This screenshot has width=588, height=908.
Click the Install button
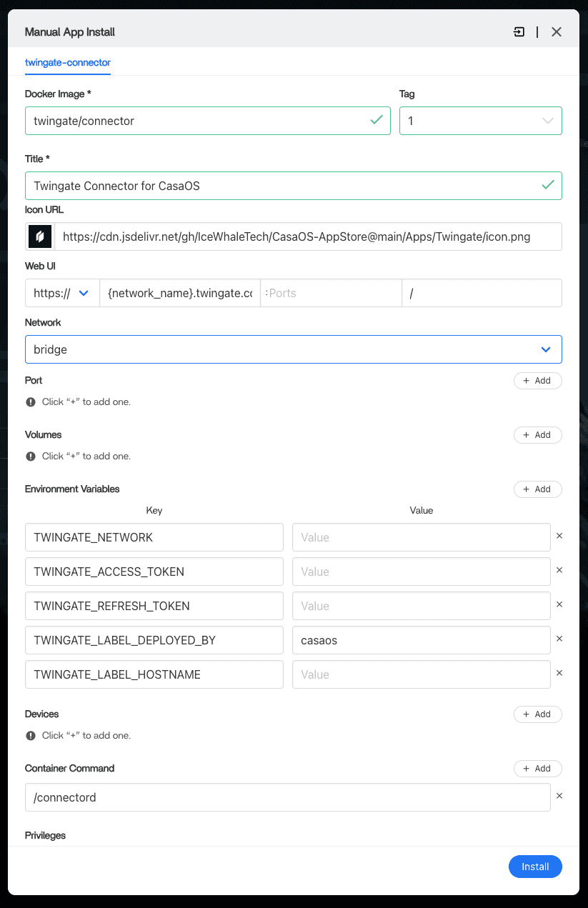coord(535,867)
